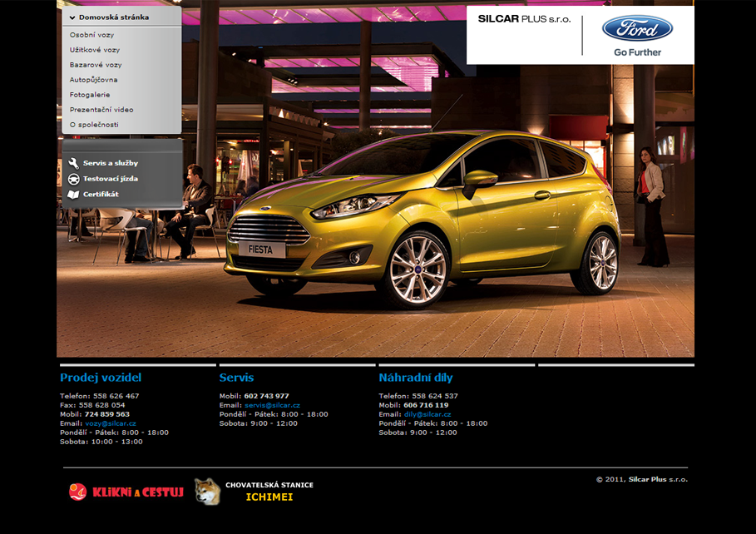
Task: Click the open book icon beside Certifikát
Action: click(73, 195)
